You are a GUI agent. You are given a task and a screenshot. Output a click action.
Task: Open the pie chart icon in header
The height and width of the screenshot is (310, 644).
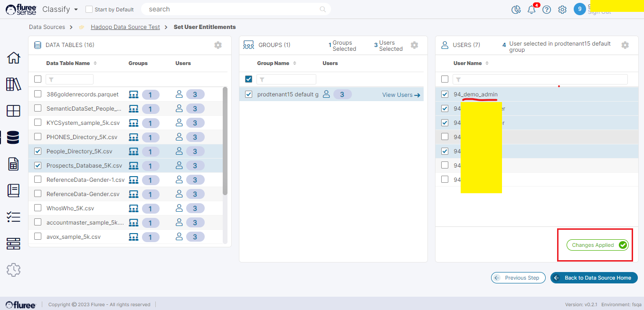point(516,9)
